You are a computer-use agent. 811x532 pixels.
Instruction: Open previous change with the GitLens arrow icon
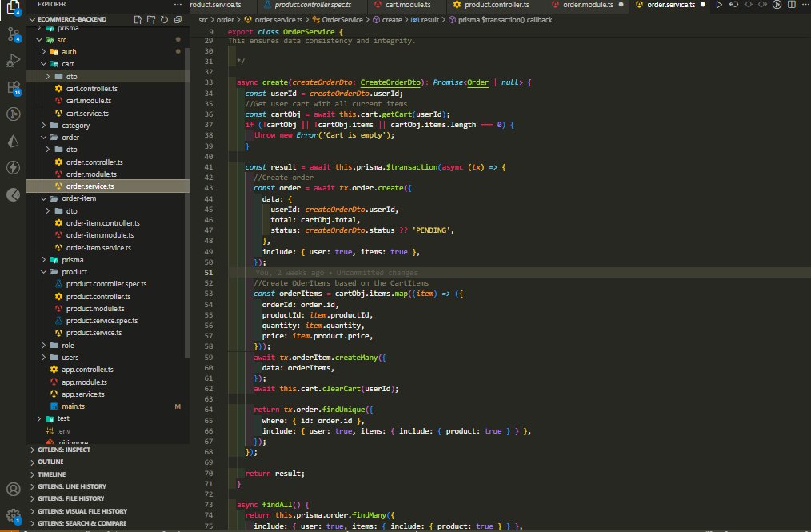(x=733, y=5)
